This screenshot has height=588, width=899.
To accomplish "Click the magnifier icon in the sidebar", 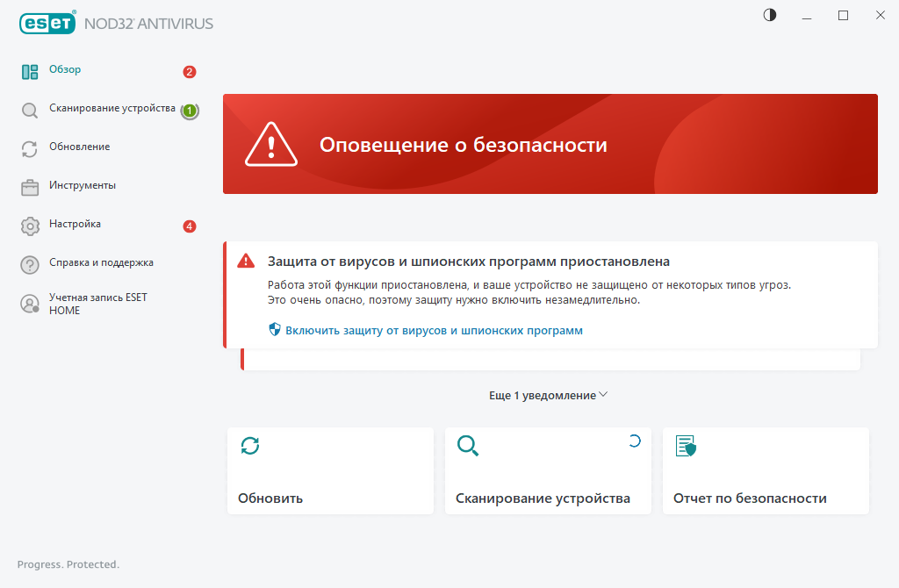I will point(30,110).
